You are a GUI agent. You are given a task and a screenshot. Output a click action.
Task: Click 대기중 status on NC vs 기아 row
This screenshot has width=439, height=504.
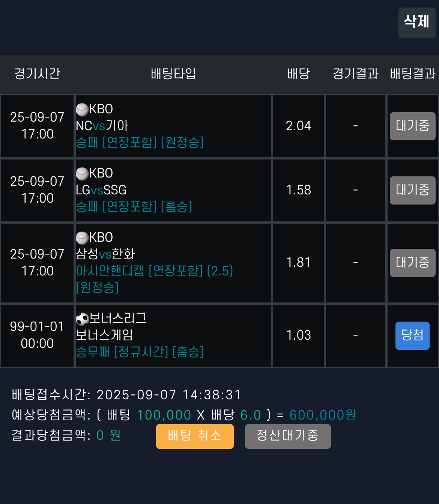click(412, 126)
